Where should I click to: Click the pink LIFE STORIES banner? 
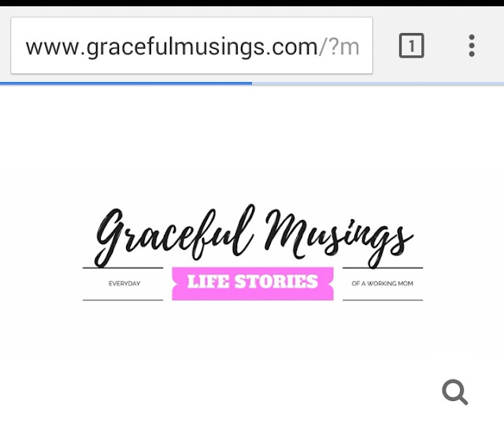coord(253,284)
